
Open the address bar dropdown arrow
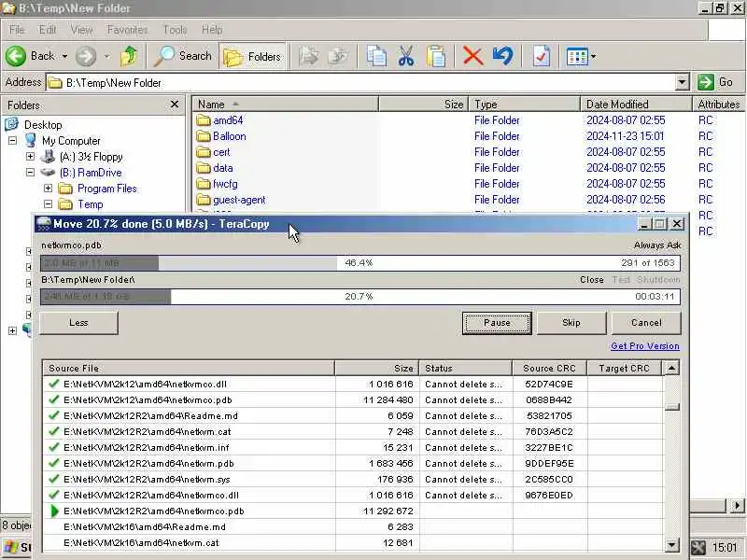click(683, 82)
